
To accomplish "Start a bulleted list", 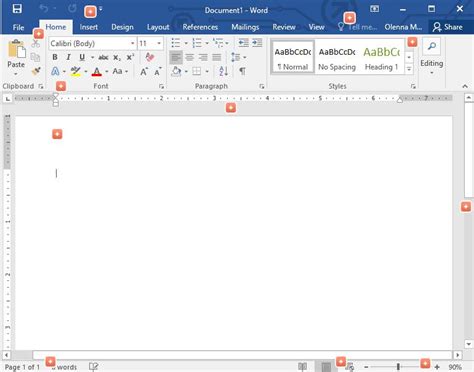I will point(176,43).
